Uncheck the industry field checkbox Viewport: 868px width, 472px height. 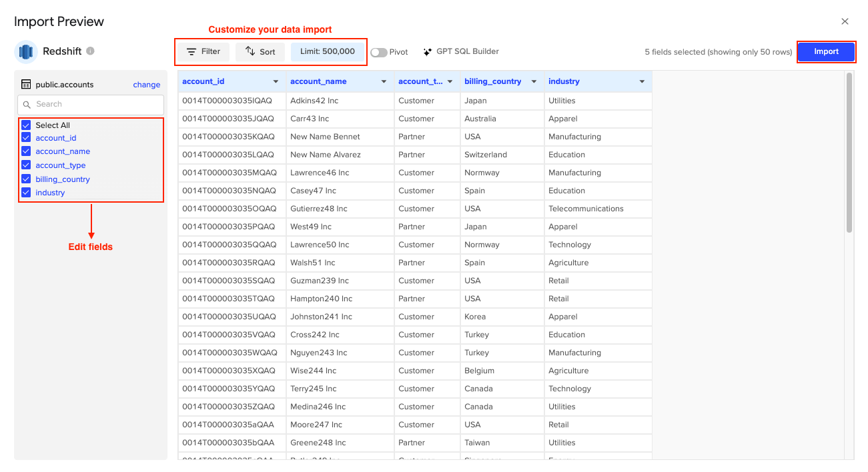(26, 193)
